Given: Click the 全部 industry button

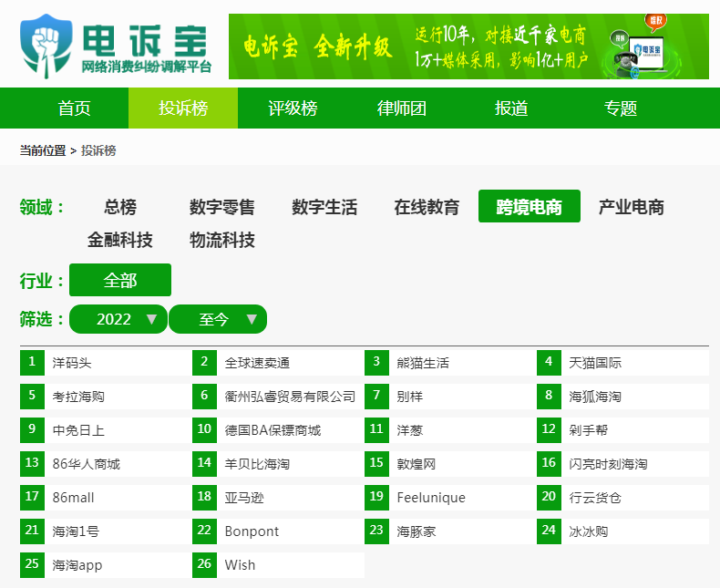Looking at the screenshot, I should [x=120, y=280].
